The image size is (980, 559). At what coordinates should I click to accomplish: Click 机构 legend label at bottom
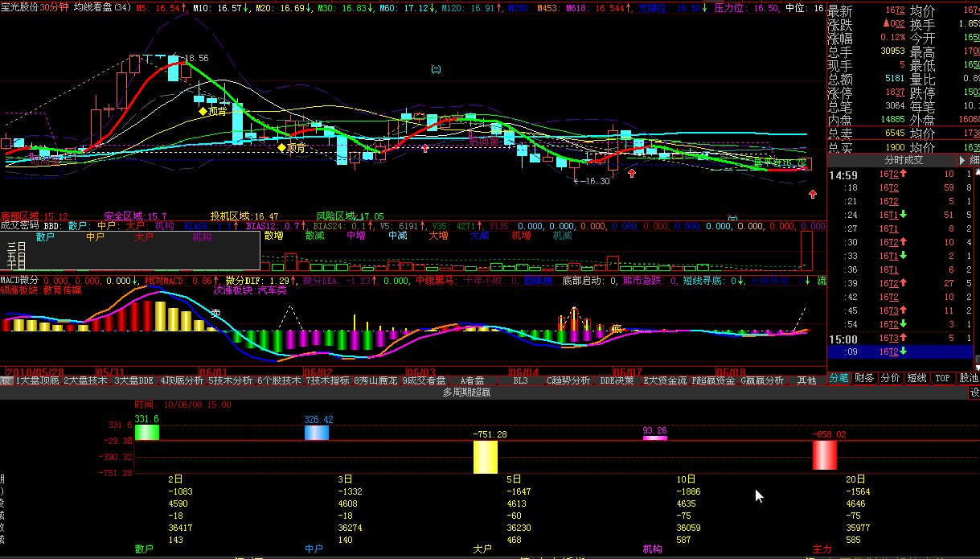[x=652, y=549]
